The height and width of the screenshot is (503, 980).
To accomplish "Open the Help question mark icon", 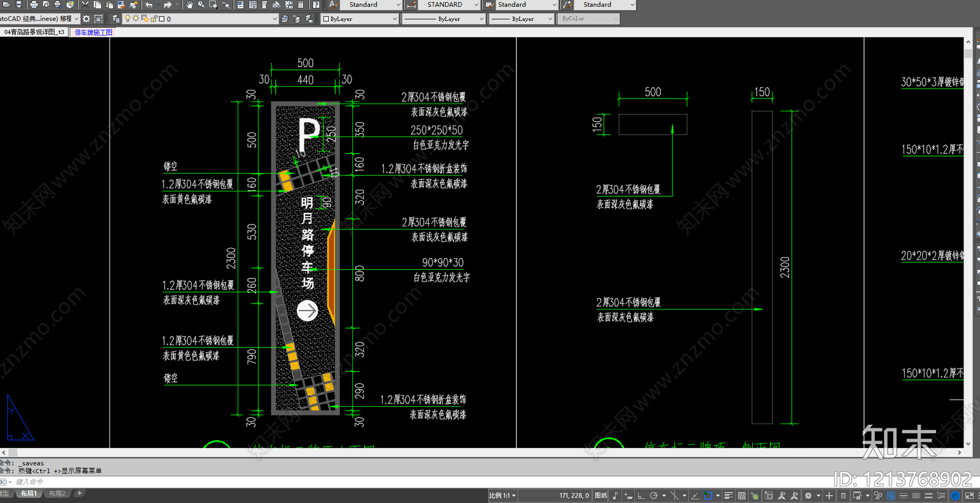I will (316, 4).
